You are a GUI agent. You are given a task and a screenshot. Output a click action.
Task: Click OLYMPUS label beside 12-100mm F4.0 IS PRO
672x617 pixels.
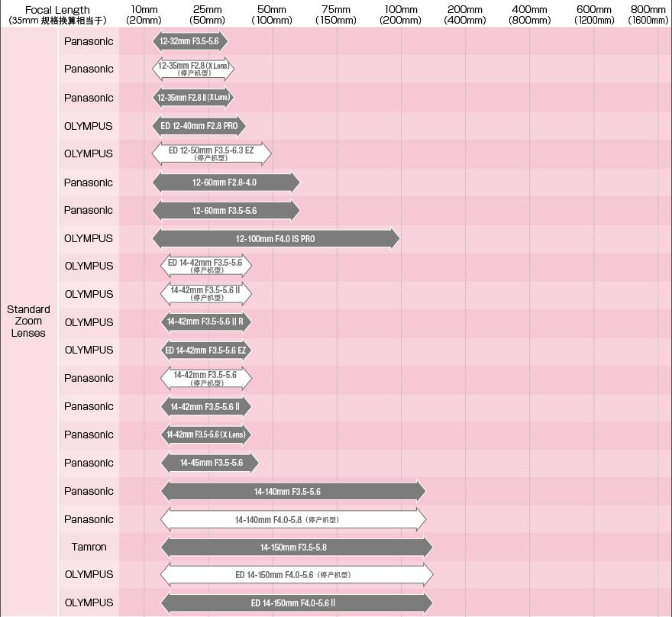pyautogui.click(x=89, y=239)
